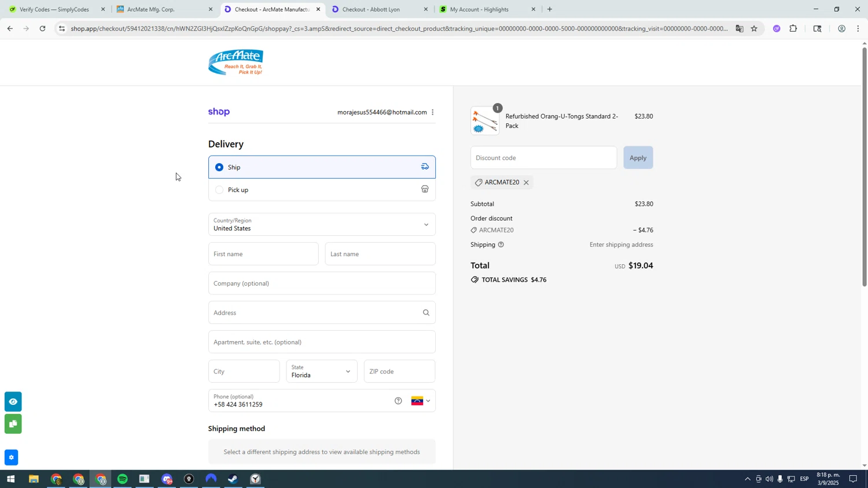Image resolution: width=868 pixels, height=488 pixels.
Task: Switch to the ArcMate Mfg. Corp. tab
Action: 165,9
